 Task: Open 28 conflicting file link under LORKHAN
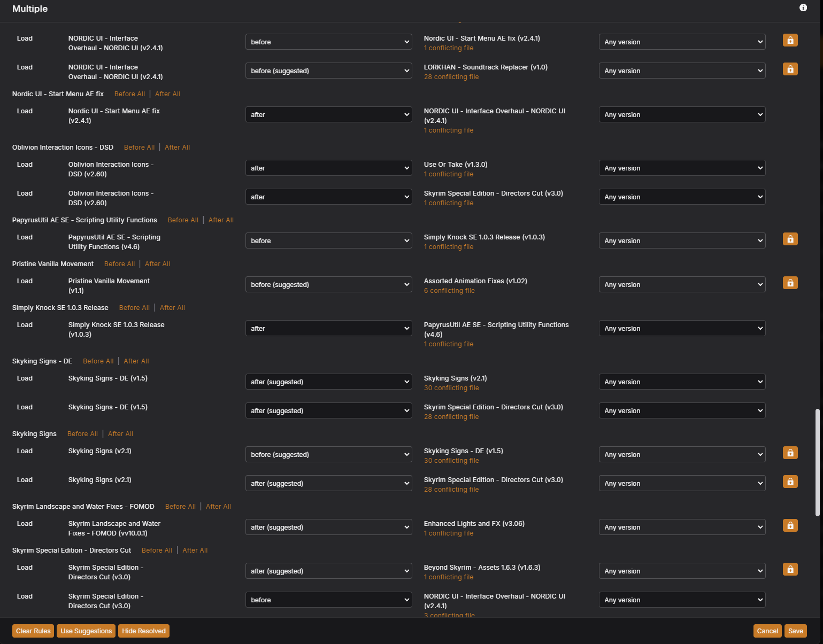(x=451, y=77)
